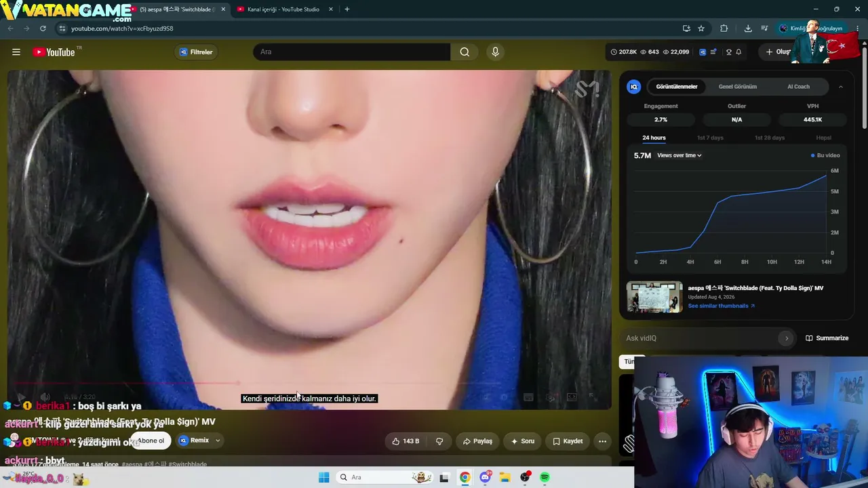
Task: Expand the Remix dropdown arrow
Action: tap(218, 441)
